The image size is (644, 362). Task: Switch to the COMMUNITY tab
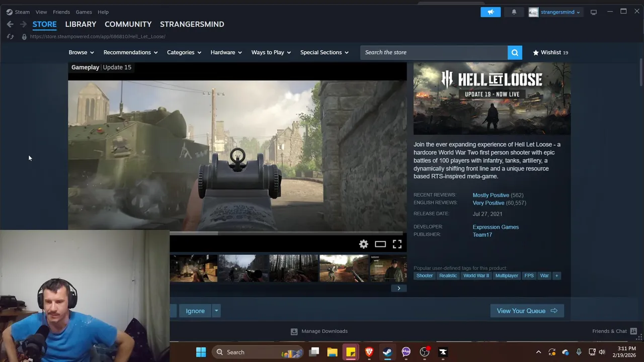[x=128, y=24]
